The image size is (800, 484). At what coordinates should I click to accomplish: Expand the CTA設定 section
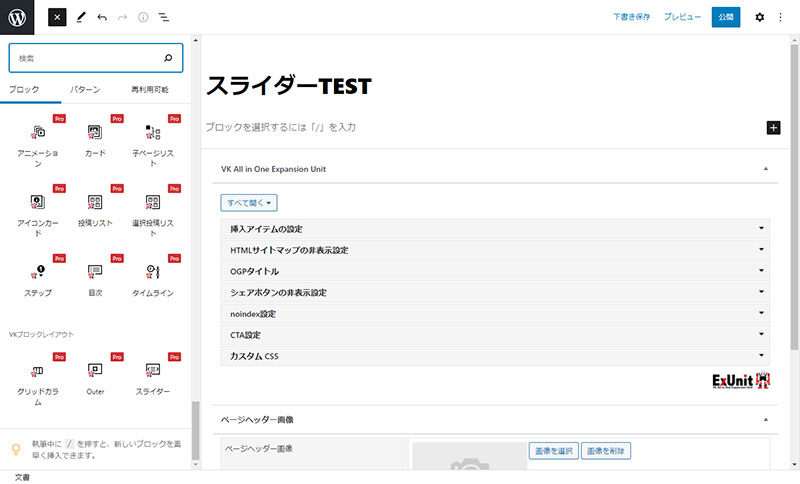tap(495, 335)
